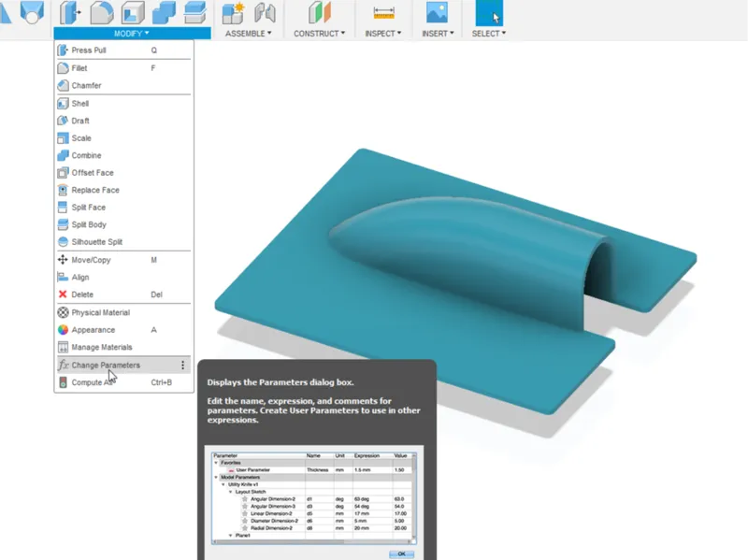Open the CONSTRUCT dropdown menu
This screenshot has height=560, width=748.
click(319, 34)
